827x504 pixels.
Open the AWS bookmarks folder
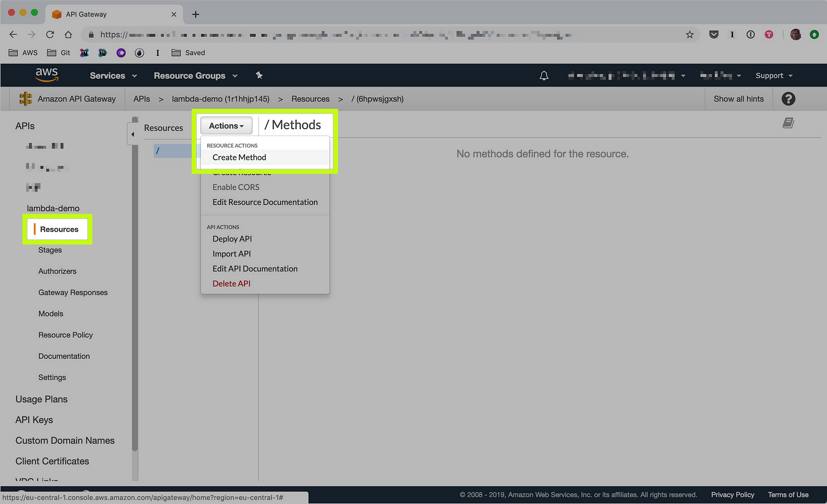(x=23, y=53)
